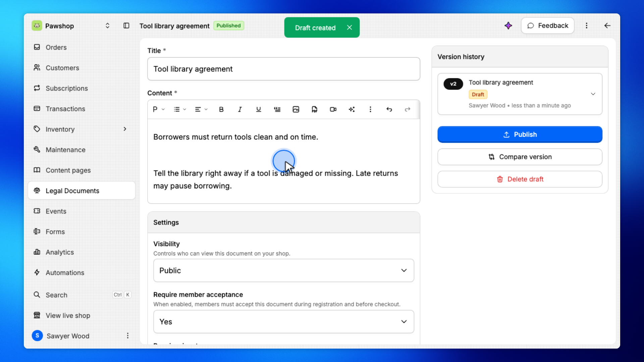The width and height of the screenshot is (644, 362).
Task: Click "Sawyer Wood • less than a minute ago"
Action: point(520,106)
